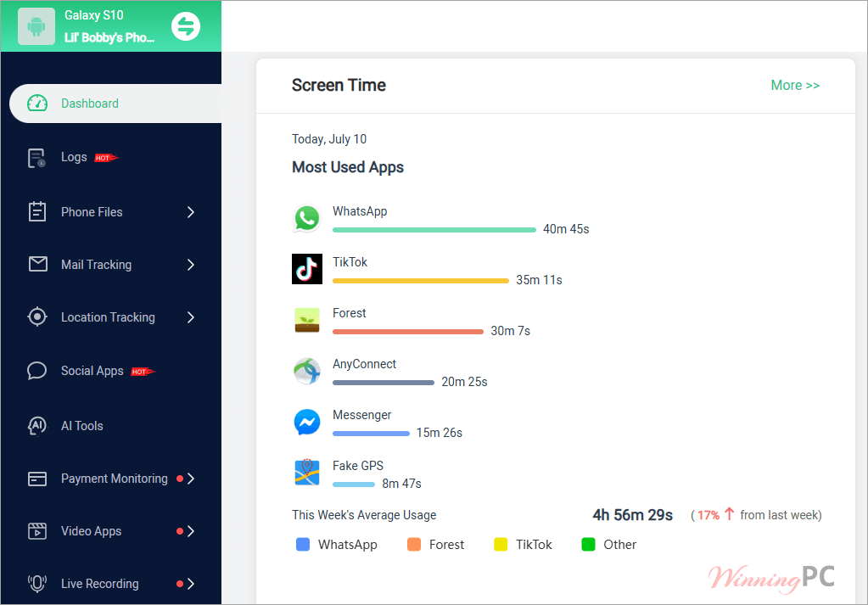Click the Phone Files clipboard icon

37,211
